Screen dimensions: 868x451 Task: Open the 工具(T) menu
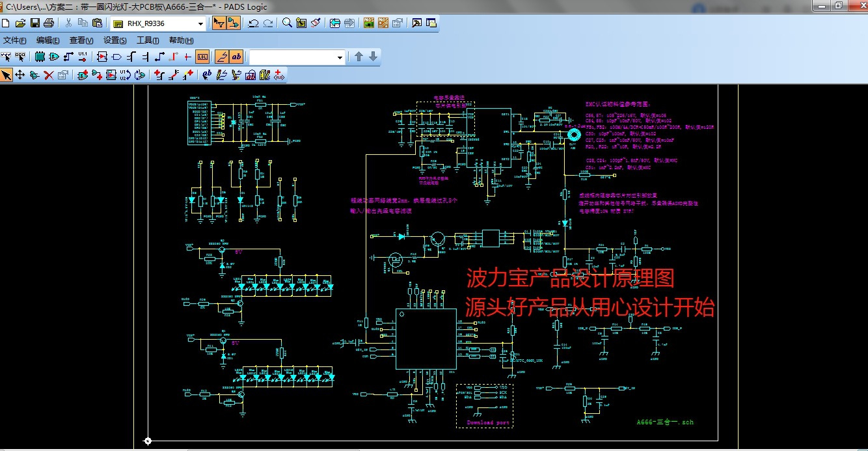click(148, 40)
